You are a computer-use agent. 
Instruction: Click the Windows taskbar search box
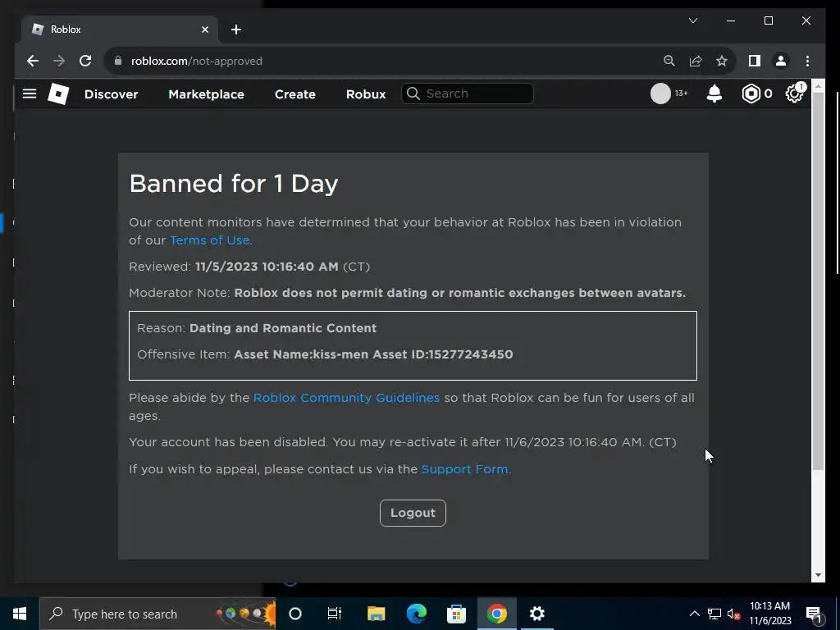pyautogui.click(x=157, y=614)
